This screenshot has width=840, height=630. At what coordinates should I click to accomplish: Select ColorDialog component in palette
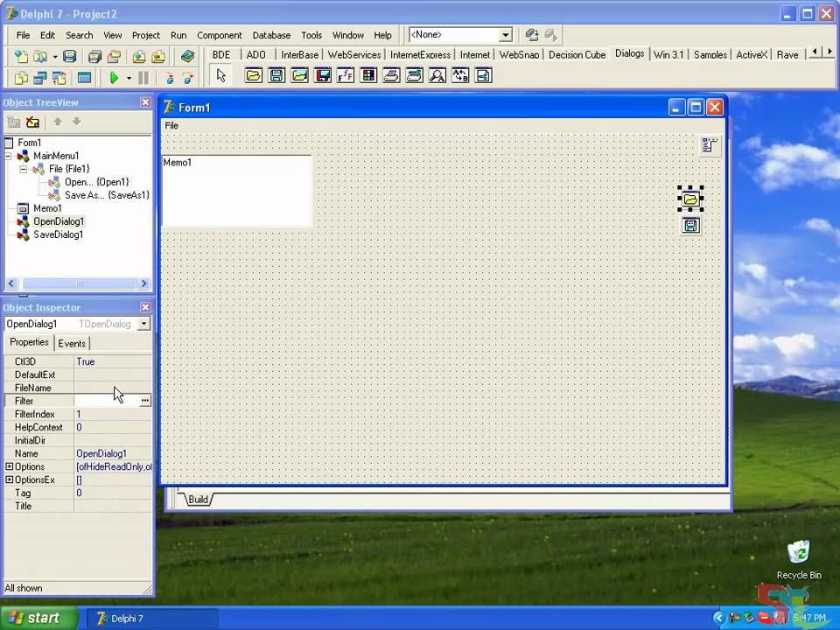pos(368,75)
